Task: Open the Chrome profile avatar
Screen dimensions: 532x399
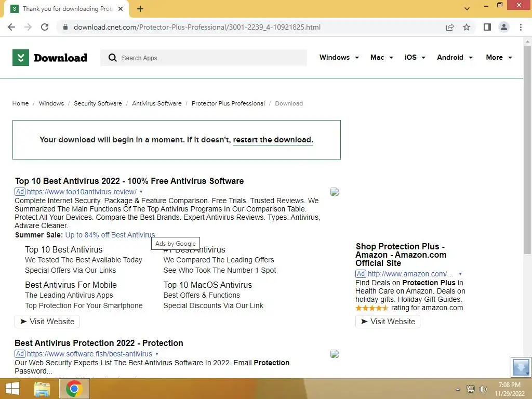Action: tap(504, 27)
